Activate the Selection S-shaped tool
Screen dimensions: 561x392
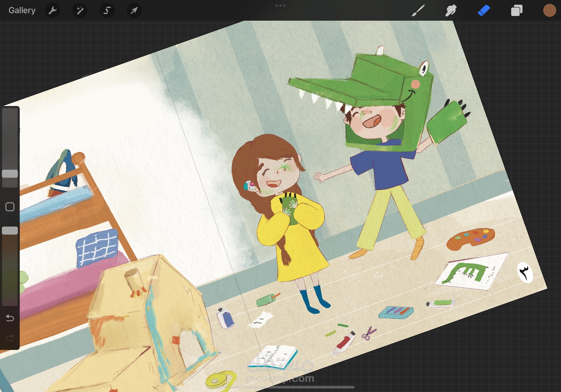pyautogui.click(x=107, y=10)
